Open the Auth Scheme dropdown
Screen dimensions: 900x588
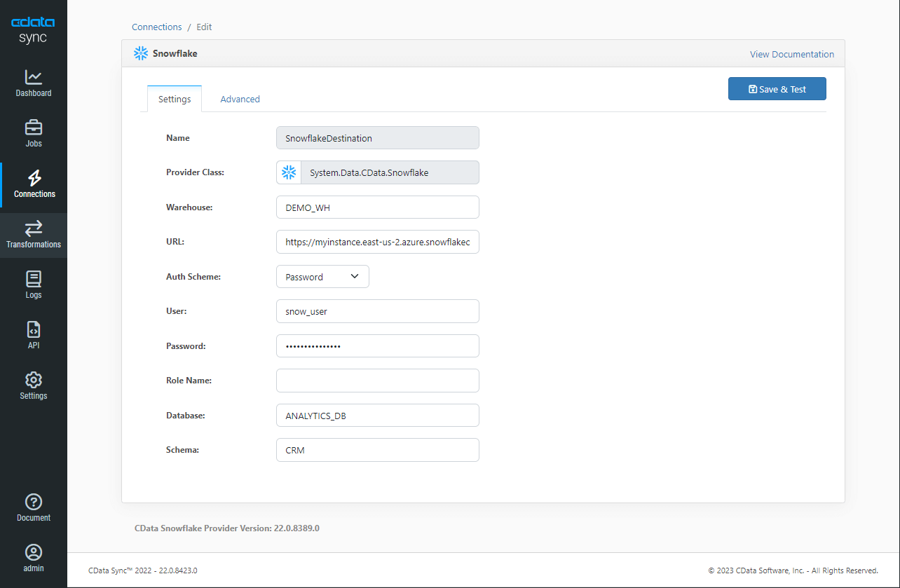(322, 276)
